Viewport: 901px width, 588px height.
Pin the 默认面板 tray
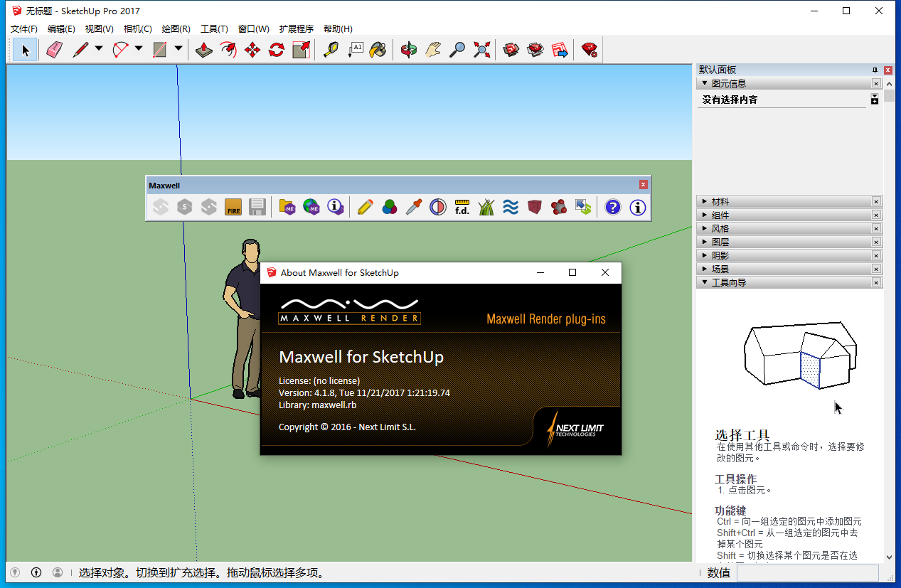[x=875, y=70]
